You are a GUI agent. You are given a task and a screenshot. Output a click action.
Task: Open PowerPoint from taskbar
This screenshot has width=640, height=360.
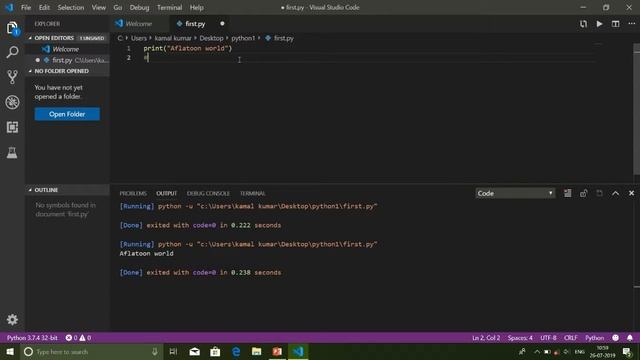[277, 351]
